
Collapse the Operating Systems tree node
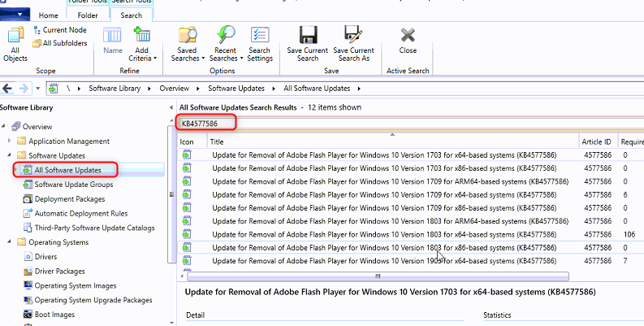coord(10,241)
